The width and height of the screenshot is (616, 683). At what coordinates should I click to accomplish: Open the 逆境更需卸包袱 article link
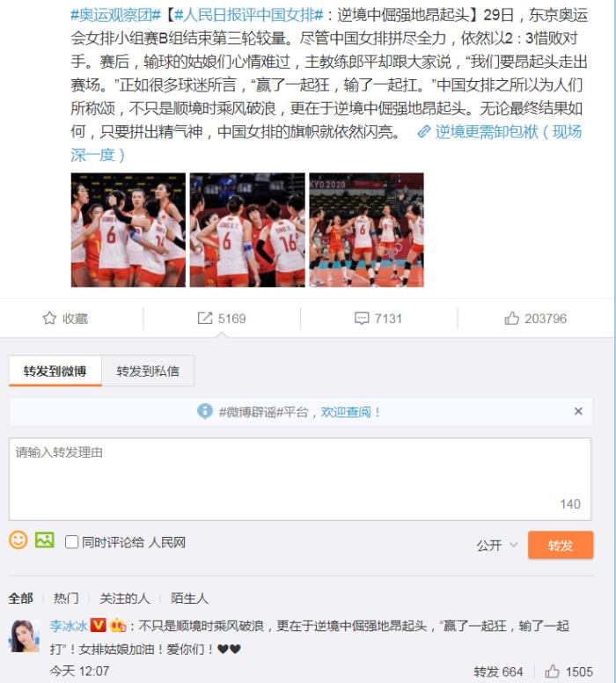tap(499, 131)
